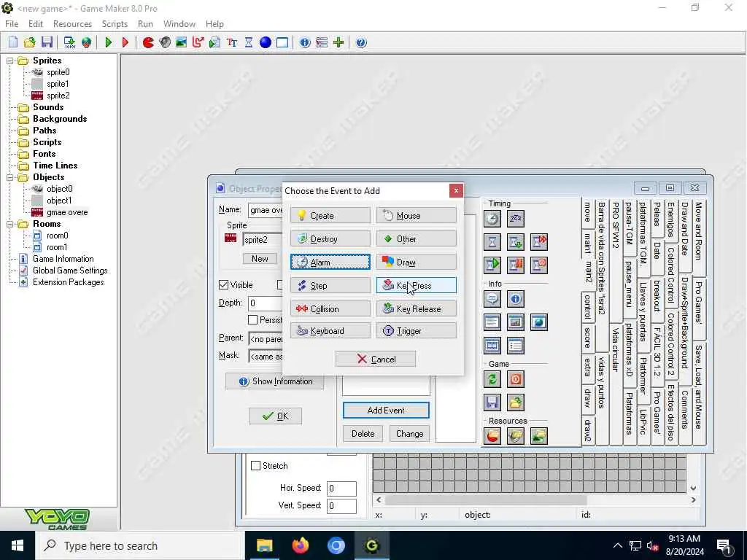Click the room horizontal scrollbar right arrow

[693, 500]
